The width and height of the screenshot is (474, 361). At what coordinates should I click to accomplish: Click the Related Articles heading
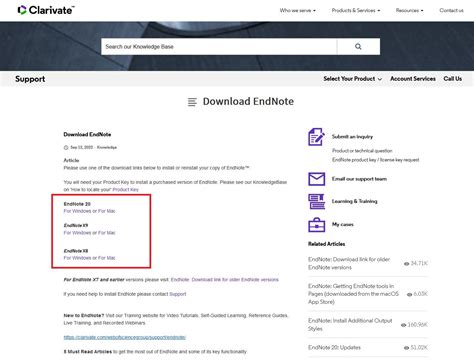(326, 244)
